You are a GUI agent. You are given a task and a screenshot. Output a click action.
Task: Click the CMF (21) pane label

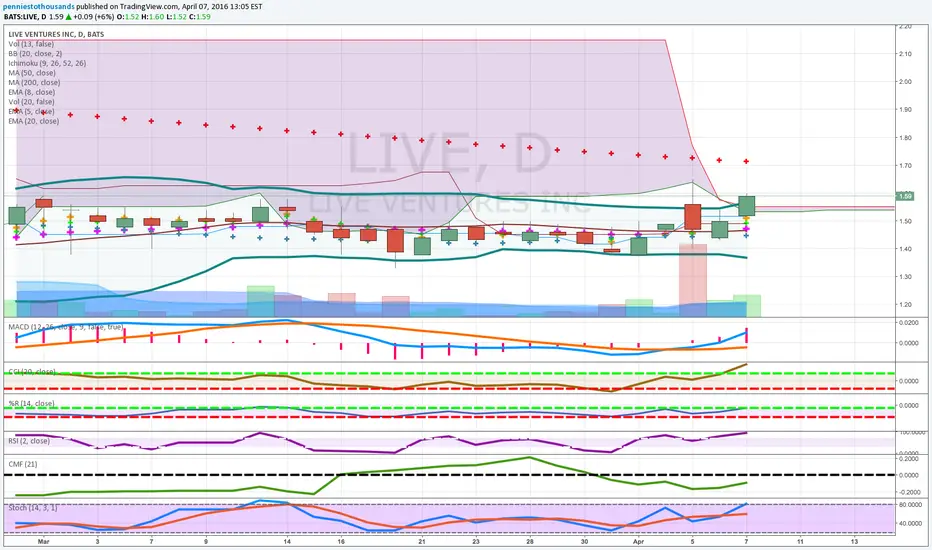click(23, 464)
